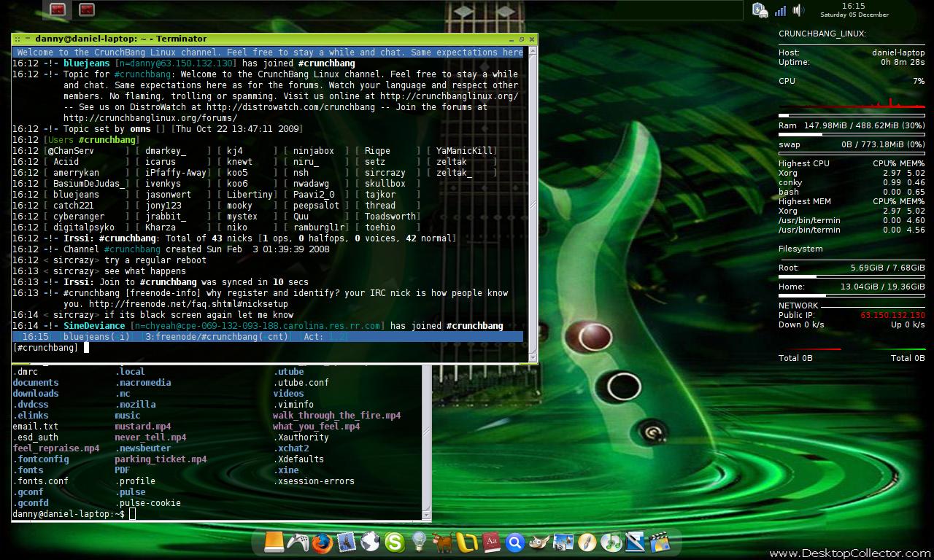The width and height of the screenshot is (934, 560).
Task: Click the yellow looped office dock icon
Action: [466, 542]
